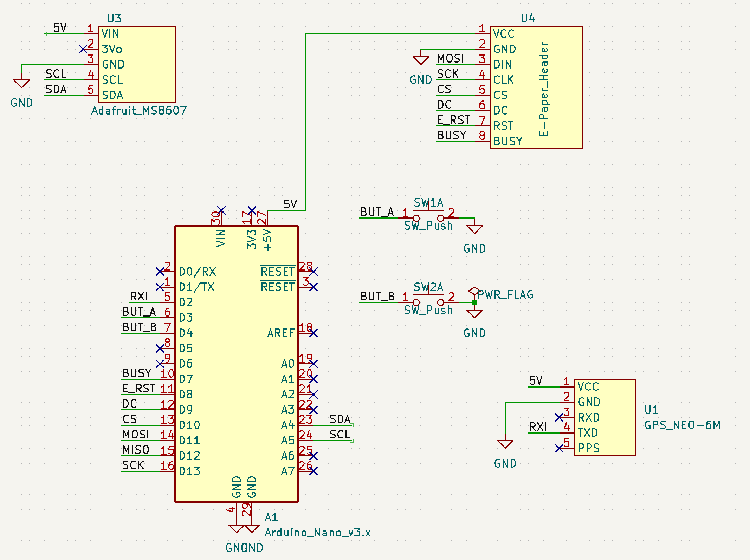750x560 pixels.
Task: Click the no-connect X on 3Vo pin
Action: click(83, 49)
